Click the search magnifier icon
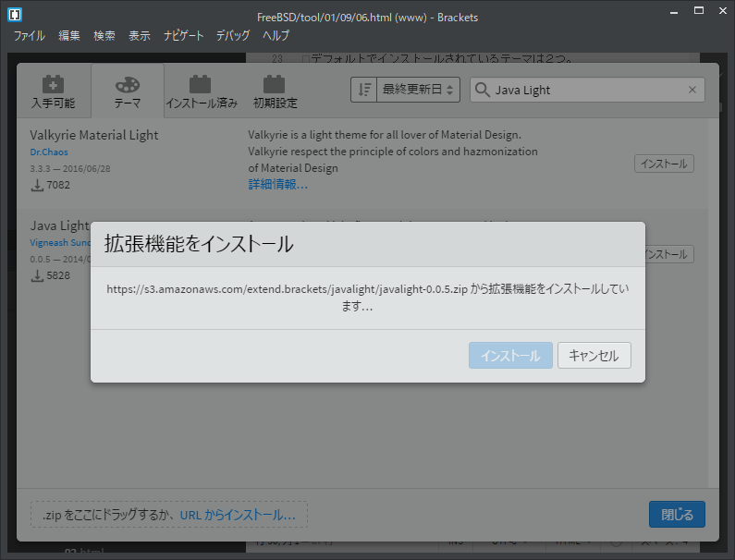The width and height of the screenshot is (735, 560). (x=483, y=90)
